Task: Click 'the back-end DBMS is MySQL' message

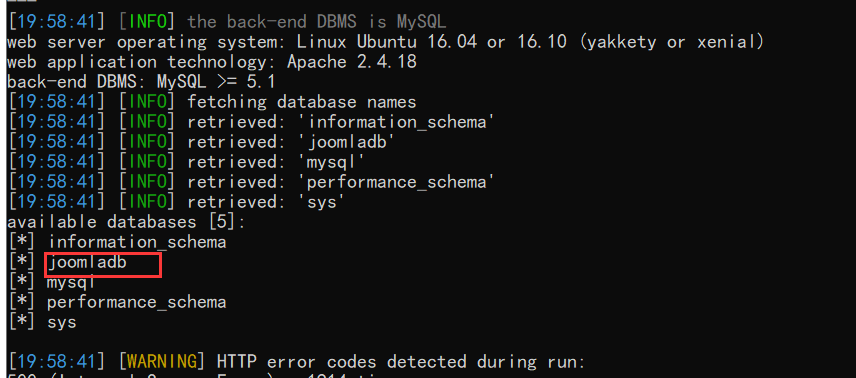Action: coord(317,22)
